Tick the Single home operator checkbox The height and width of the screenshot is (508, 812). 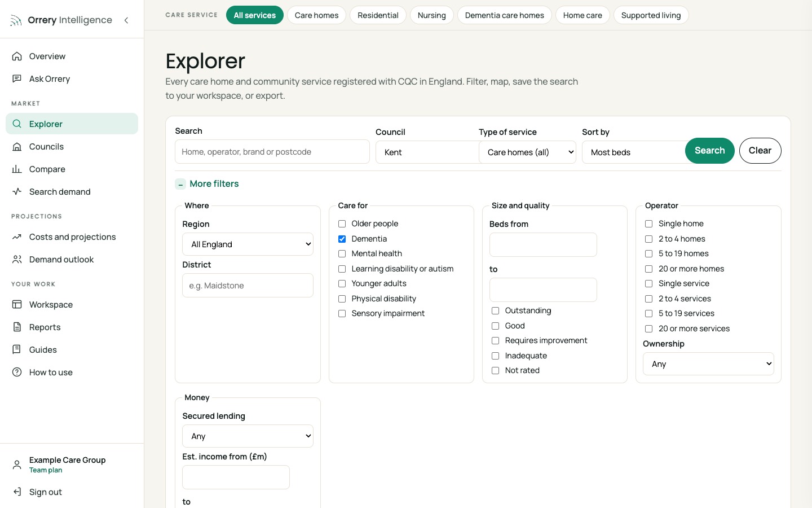pyautogui.click(x=648, y=224)
